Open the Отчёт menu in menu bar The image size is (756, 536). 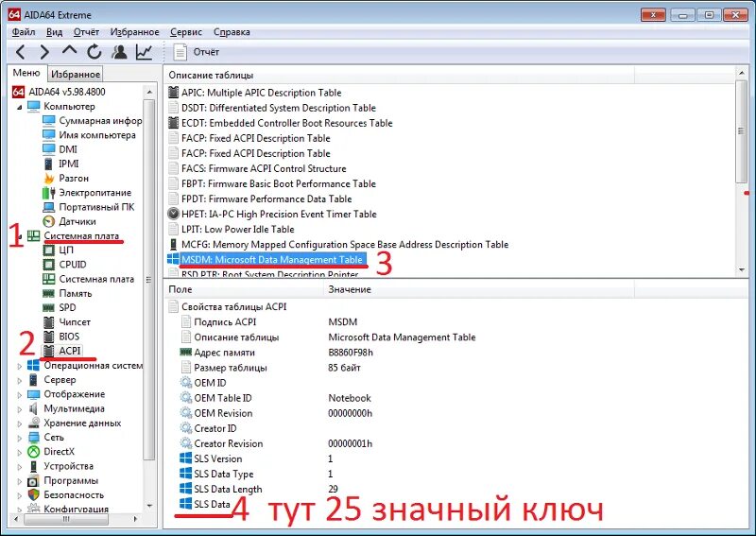tap(86, 32)
